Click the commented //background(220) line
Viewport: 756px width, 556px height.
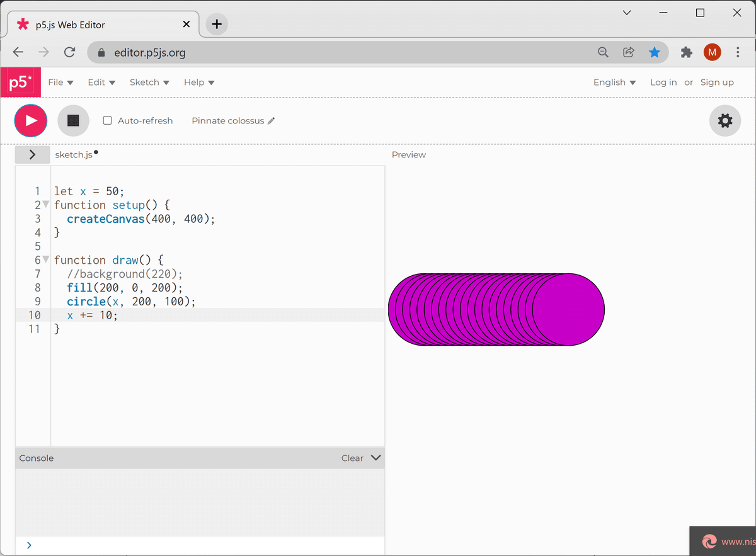[x=125, y=274]
